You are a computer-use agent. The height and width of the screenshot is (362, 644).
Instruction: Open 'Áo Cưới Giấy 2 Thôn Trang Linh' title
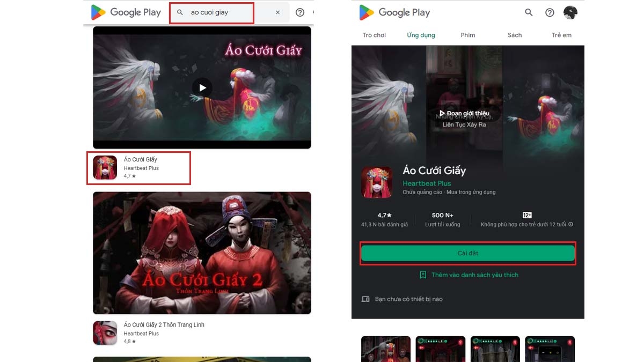(x=164, y=324)
